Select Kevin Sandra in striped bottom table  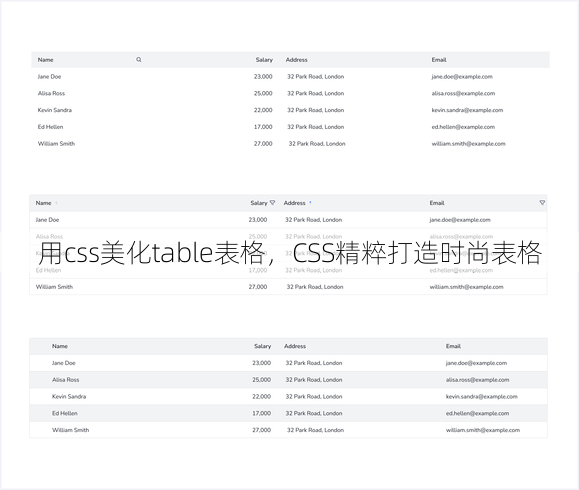point(69,396)
